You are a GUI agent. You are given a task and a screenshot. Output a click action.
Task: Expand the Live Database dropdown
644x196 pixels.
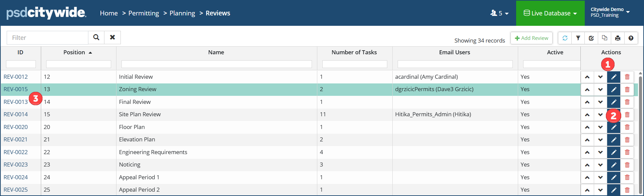click(x=550, y=13)
